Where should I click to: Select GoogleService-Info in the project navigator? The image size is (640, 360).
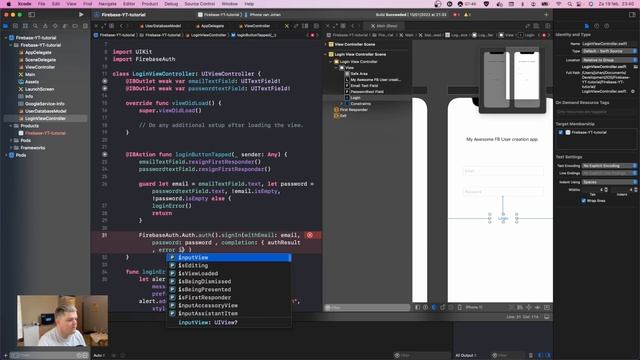pyautogui.click(x=44, y=104)
